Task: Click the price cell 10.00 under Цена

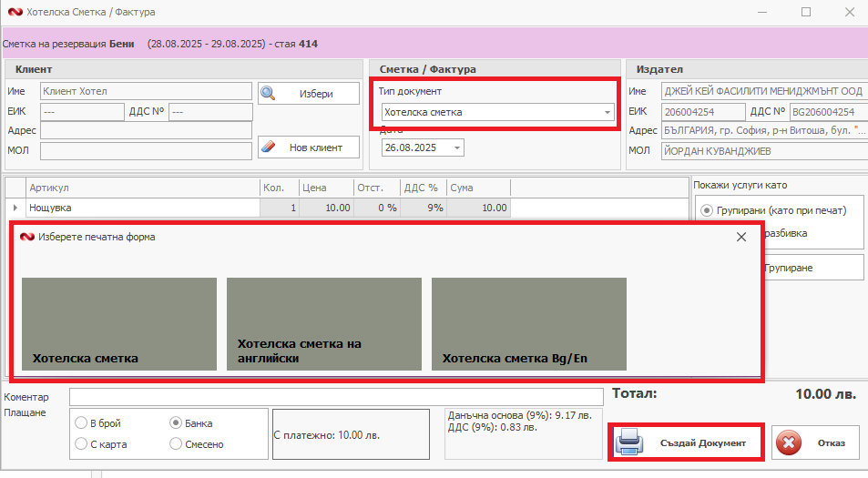Action: 327,208
